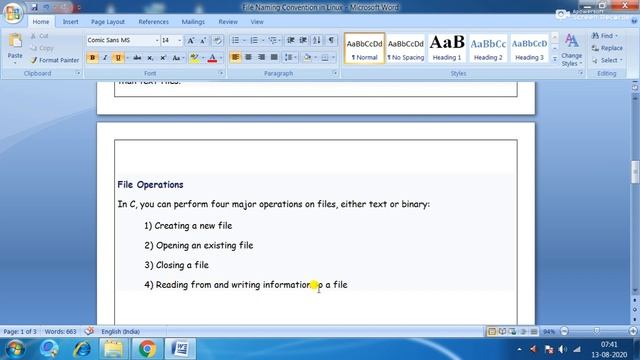Click the Save icon in Quick Access Toolbar
The image size is (640, 360).
click(34, 7)
